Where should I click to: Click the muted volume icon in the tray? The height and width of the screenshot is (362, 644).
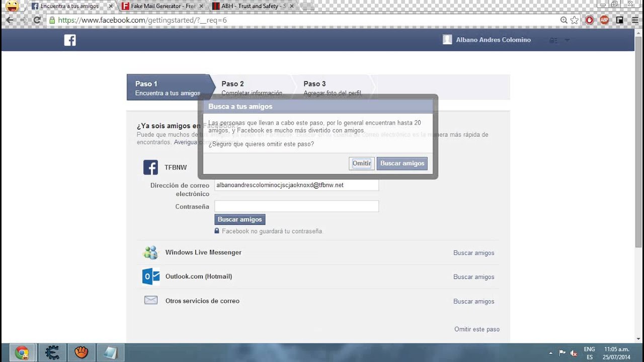(x=574, y=353)
